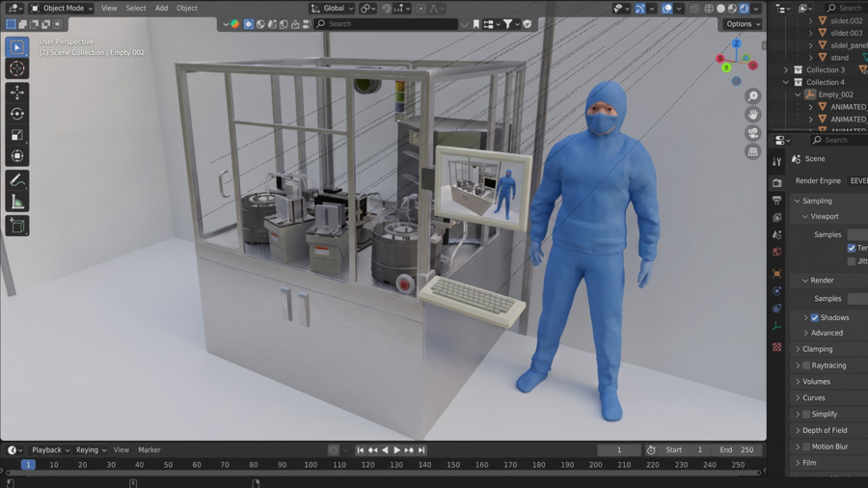Open the Texture properties tab
Viewport: 868px width, 488px height.
click(x=777, y=347)
